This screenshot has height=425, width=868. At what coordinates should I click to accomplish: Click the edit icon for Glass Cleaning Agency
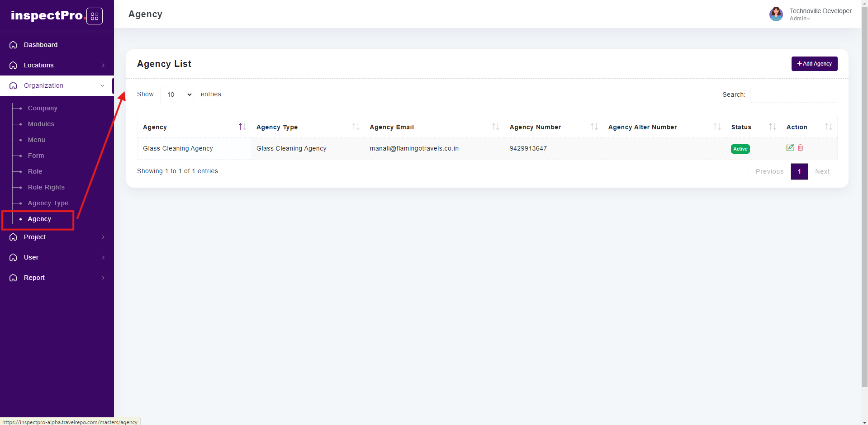point(790,148)
